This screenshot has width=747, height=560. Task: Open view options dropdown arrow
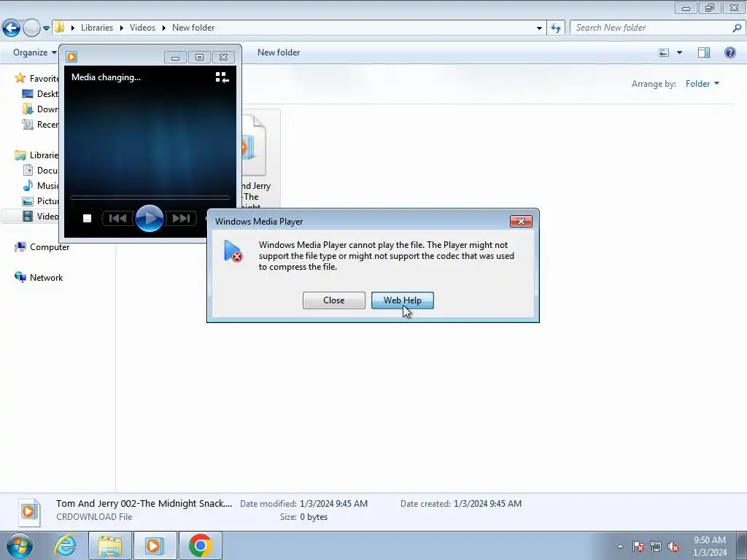tap(679, 52)
